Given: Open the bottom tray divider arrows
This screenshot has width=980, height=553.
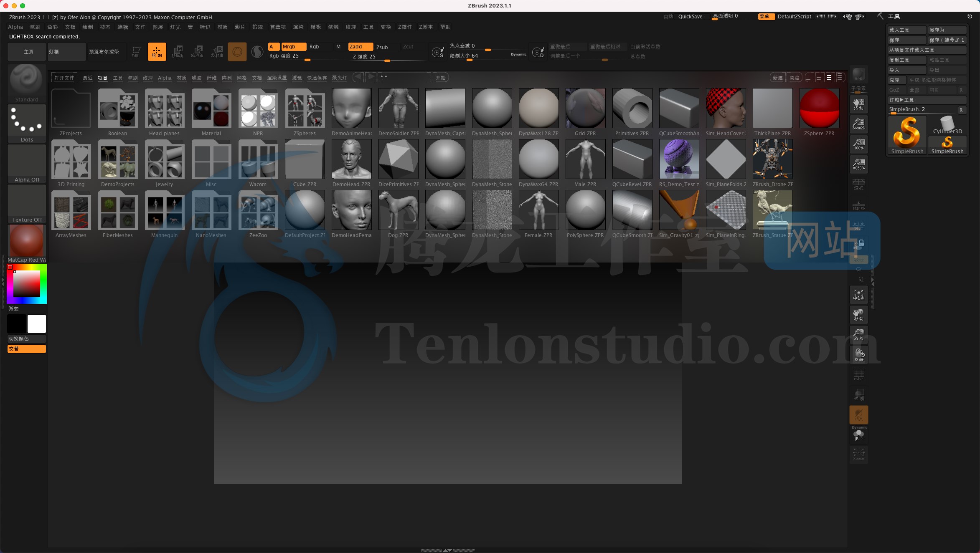Looking at the screenshot, I should (447, 550).
